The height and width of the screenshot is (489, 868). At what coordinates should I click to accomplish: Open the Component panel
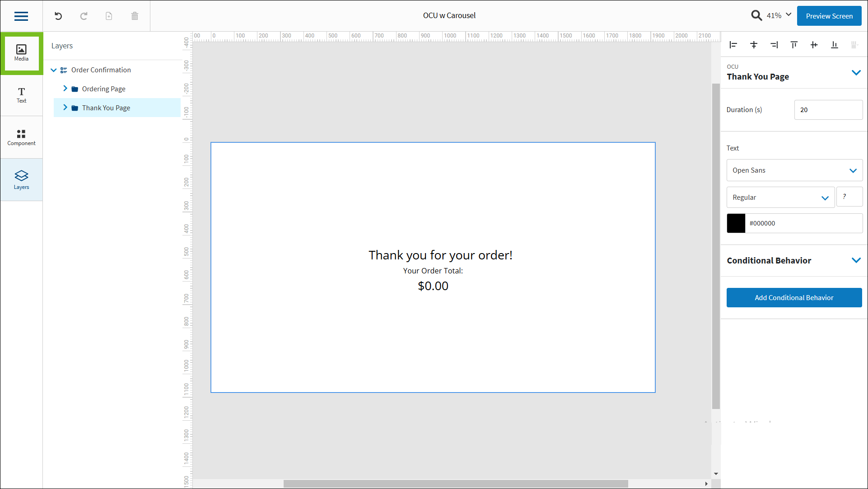(21, 137)
